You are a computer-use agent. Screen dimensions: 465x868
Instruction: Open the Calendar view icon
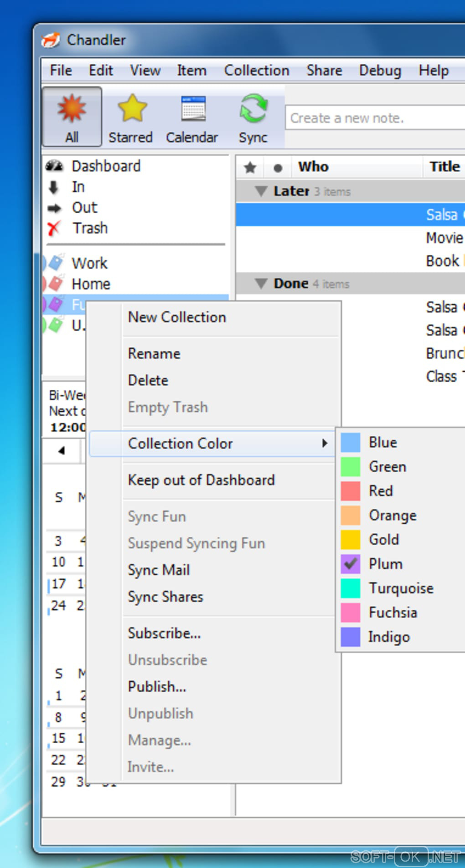point(193,108)
